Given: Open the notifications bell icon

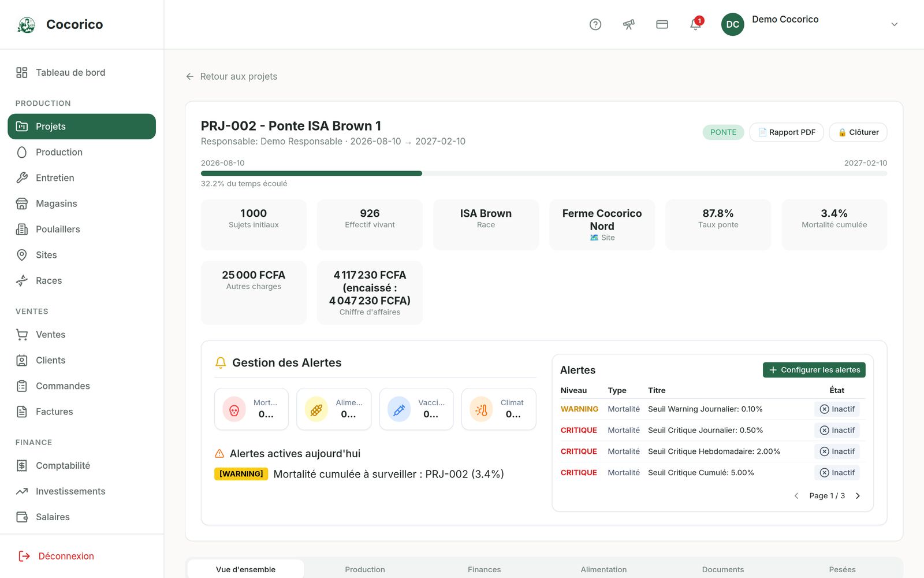Looking at the screenshot, I should 696,24.
